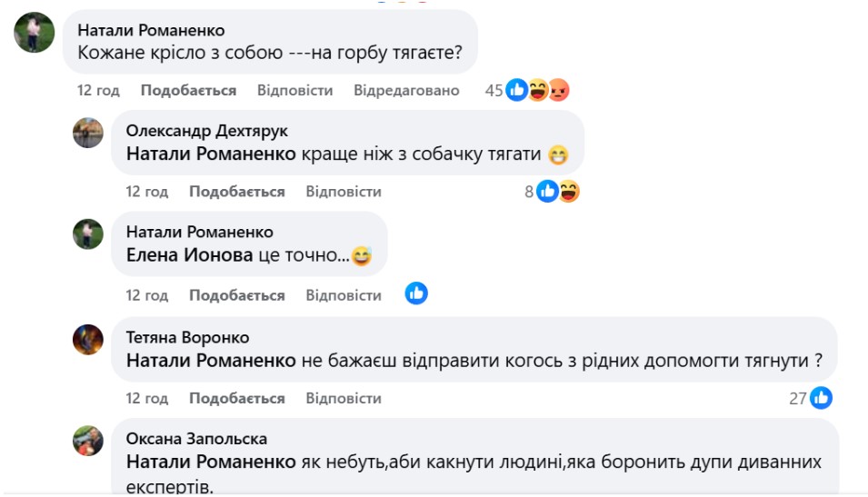Open Тетяна Воронко's profile picture
Viewport: 868px width, 497px height.
(88, 339)
